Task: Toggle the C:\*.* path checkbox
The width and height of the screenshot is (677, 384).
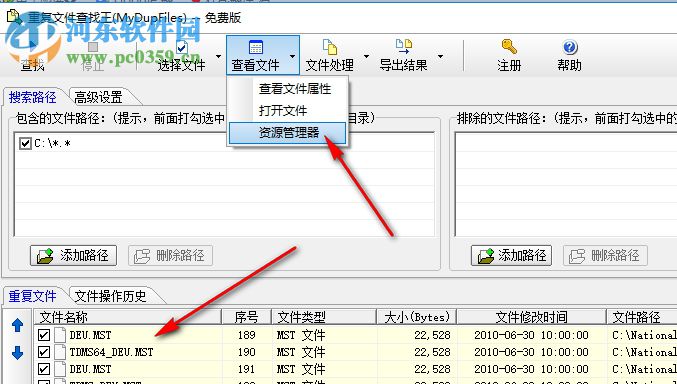Action: [25, 143]
